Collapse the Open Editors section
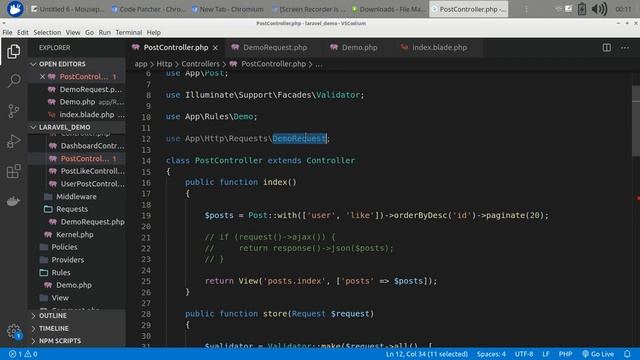Image resolution: width=640 pixels, height=360 pixels. tap(77, 64)
